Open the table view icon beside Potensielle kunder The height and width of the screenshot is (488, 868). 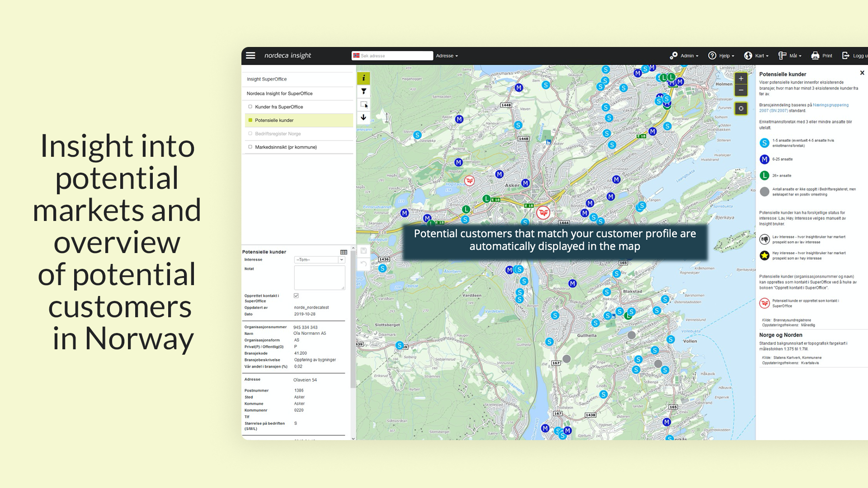(344, 252)
